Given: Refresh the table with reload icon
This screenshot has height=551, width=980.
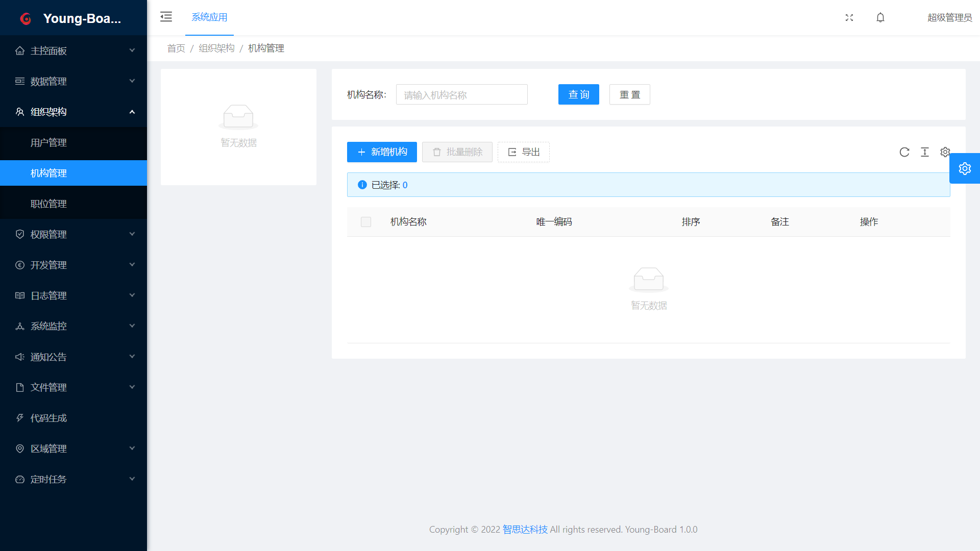Looking at the screenshot, I should (x=904, y=152).
